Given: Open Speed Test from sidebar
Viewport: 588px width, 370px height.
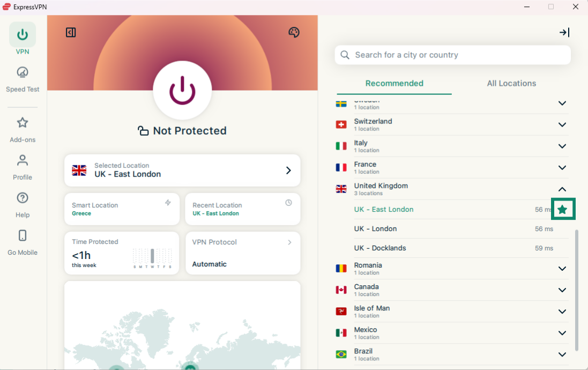Looking at the screenshot, I should [x=23, y=79].
